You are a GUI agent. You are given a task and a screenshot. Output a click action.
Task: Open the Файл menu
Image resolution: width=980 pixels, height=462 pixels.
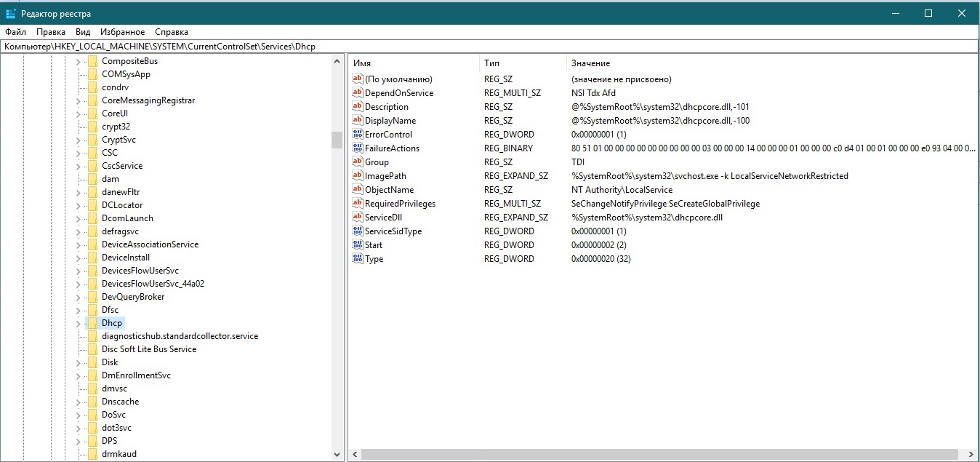pos(15,32)
